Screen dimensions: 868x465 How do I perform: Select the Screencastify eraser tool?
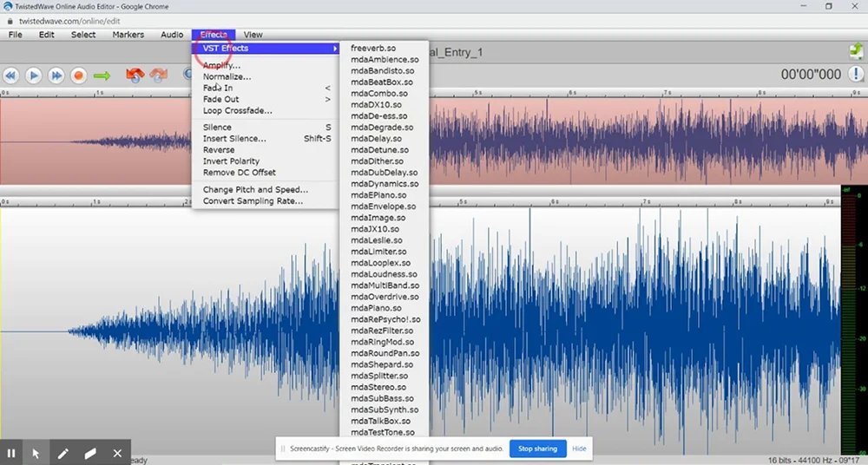coord(90,454)
